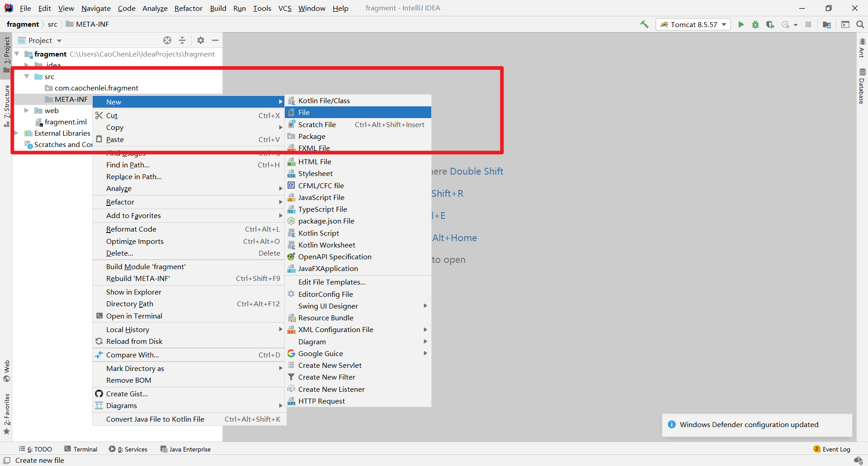Run with Coverage using the shield icon

(x=770, y=24)
